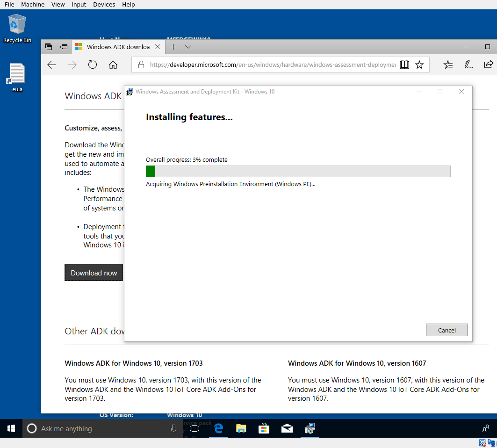Open the Mail app from taskbar

tap(287, 429)
